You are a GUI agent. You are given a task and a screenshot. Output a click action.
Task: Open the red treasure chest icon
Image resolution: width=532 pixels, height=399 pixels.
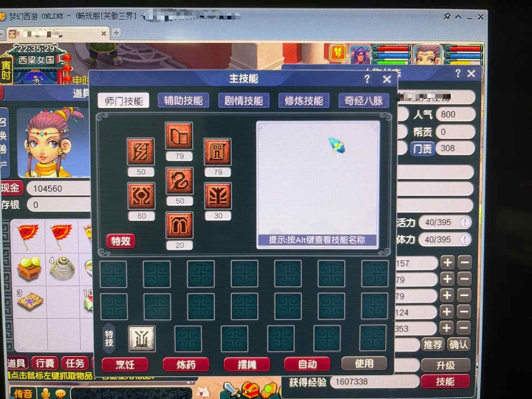pyautogui.click(x=250, y=390)
